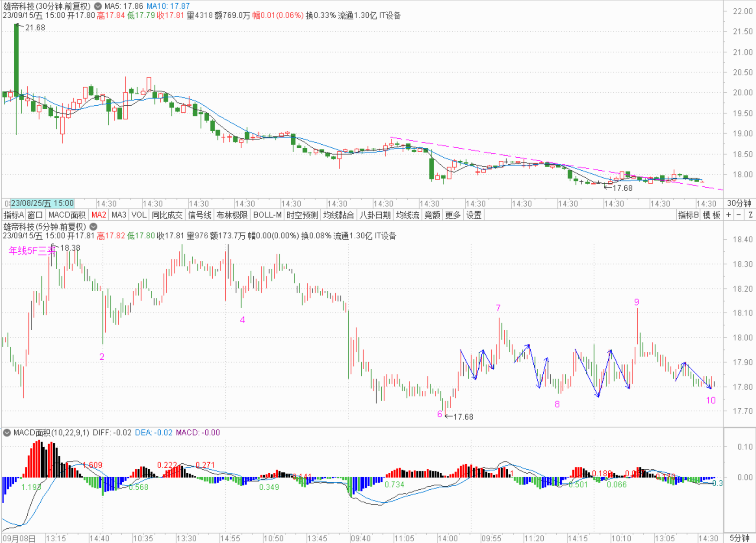This screenshot has height=543, width=756.
Task: Click the plus zoom-in icon
Action: click(729, 215)
